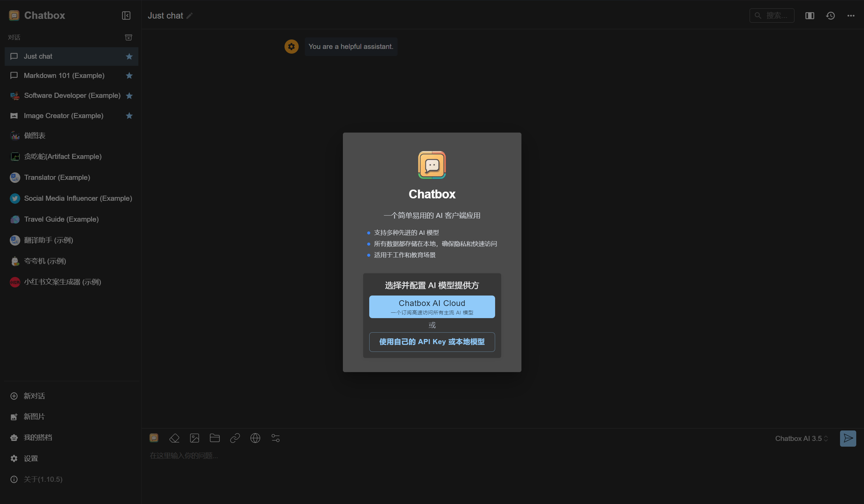Image resolution: width=864 pixels, height=504 pixels.
Task: Open Software Developer (Example) conversation
Action: 71,95
